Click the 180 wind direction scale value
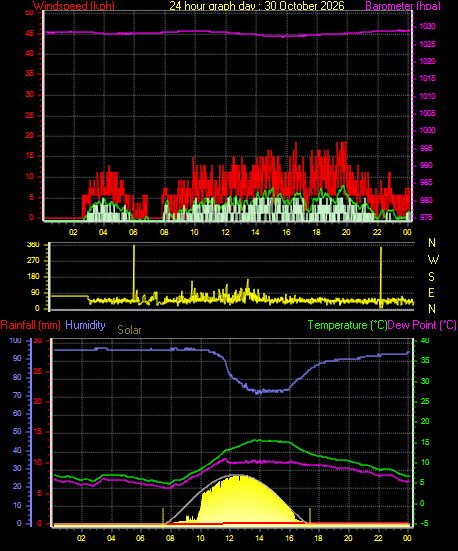Image resolution: width=458 pixels, height=551 pixels. [33, 277]
